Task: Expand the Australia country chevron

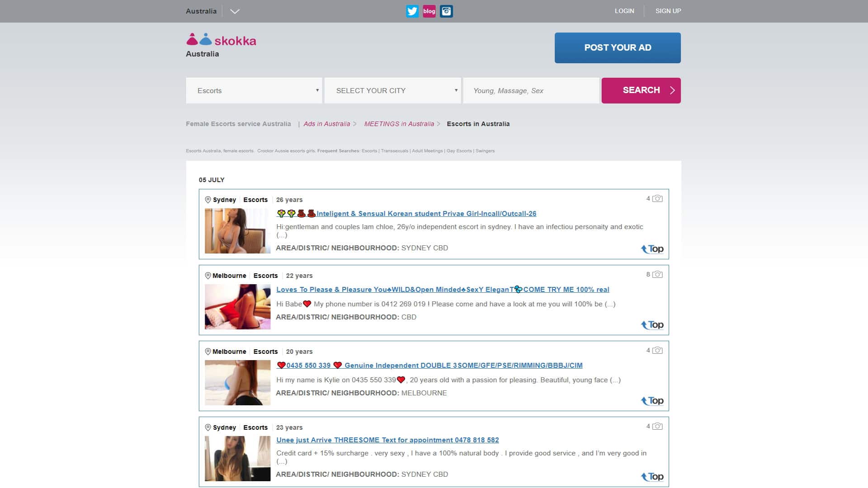Action: [x=235, y=12]
